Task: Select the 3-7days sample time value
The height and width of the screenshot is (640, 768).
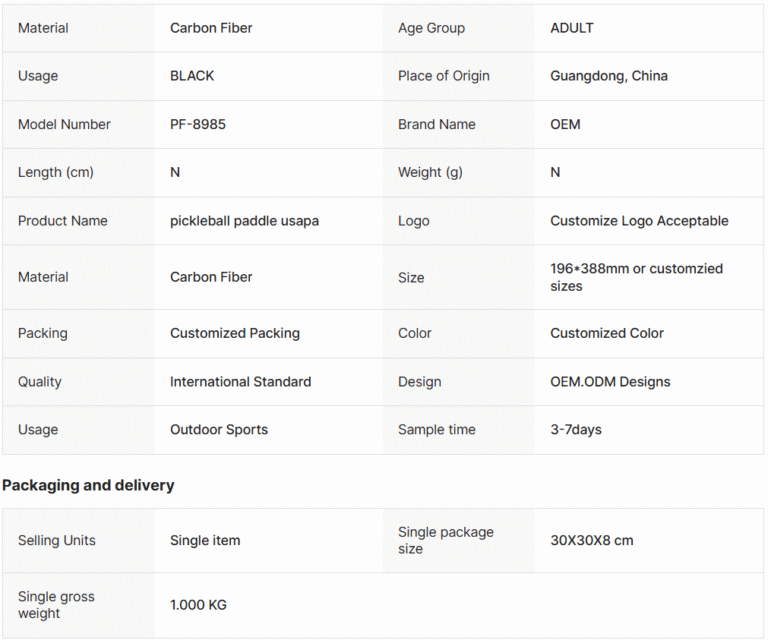Action: [576, 429]
